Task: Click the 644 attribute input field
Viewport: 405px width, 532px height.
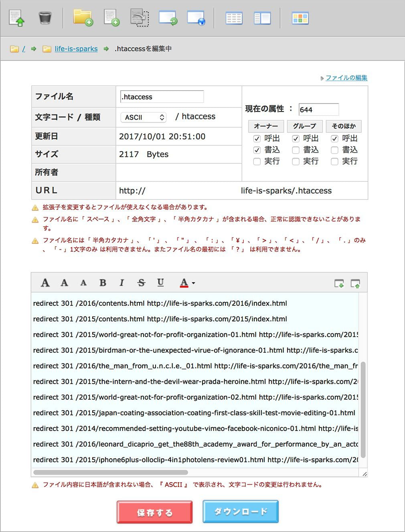Action: [319, 110]
